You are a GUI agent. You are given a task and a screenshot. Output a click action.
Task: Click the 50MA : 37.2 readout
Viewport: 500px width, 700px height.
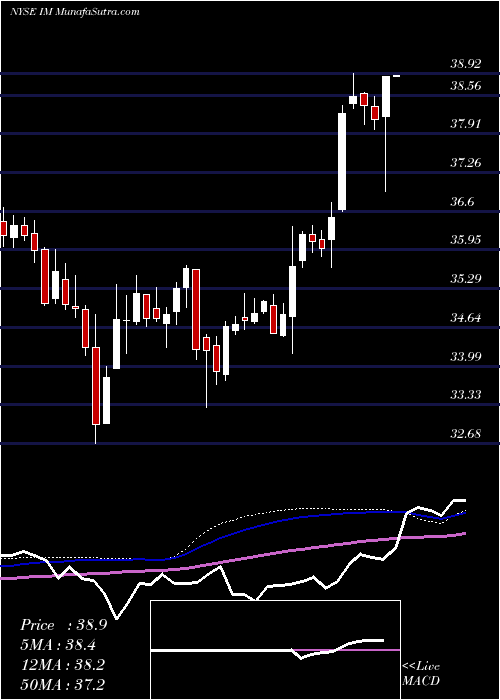coord(62,684)
